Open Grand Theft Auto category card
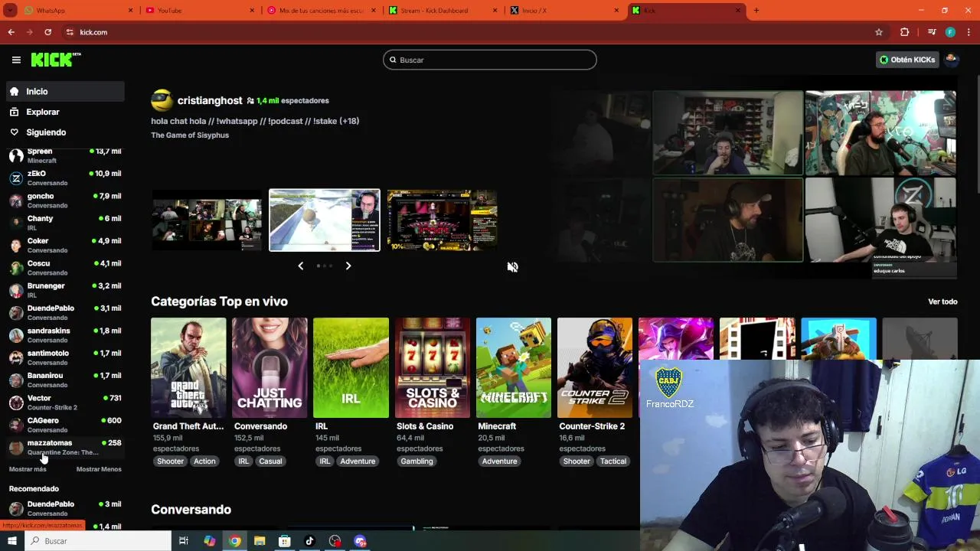The image size is (980, 551). coord(188,368)
